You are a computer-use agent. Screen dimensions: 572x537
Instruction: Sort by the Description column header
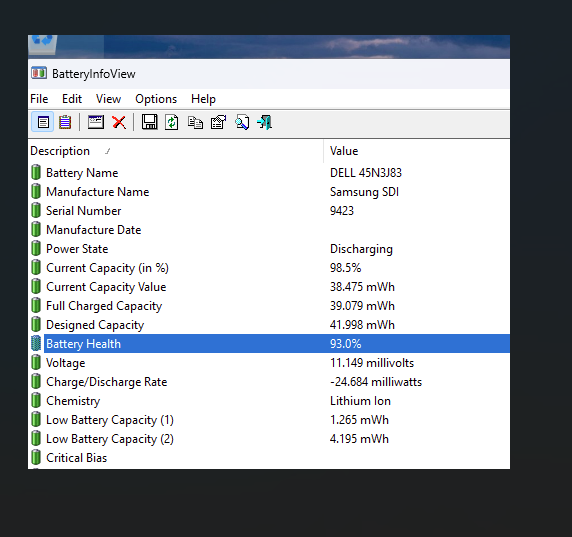176,151
